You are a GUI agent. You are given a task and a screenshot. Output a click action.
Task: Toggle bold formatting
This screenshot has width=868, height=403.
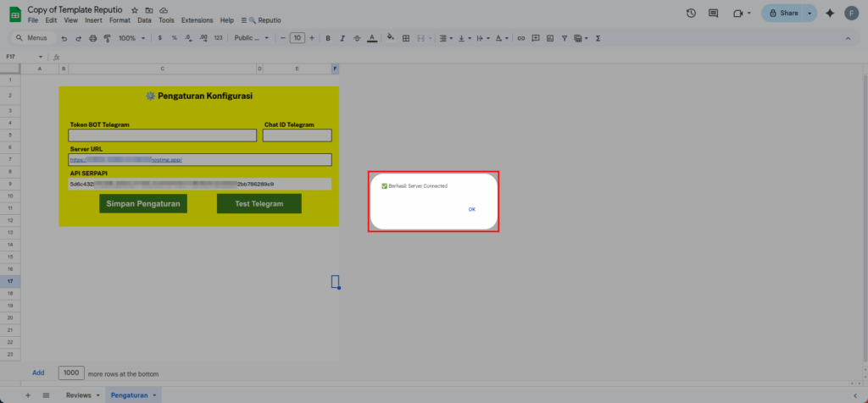click(328, 38)
